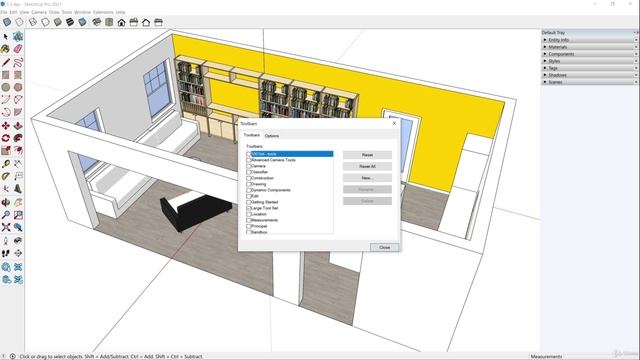
Task: Choose the Freehand squiggle tool
Action: coord(18,62)
